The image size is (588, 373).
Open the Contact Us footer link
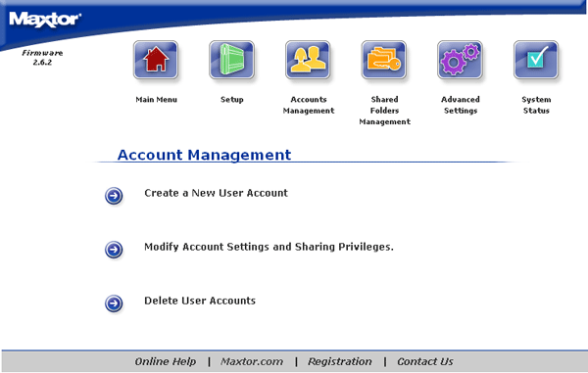(425, 361)
